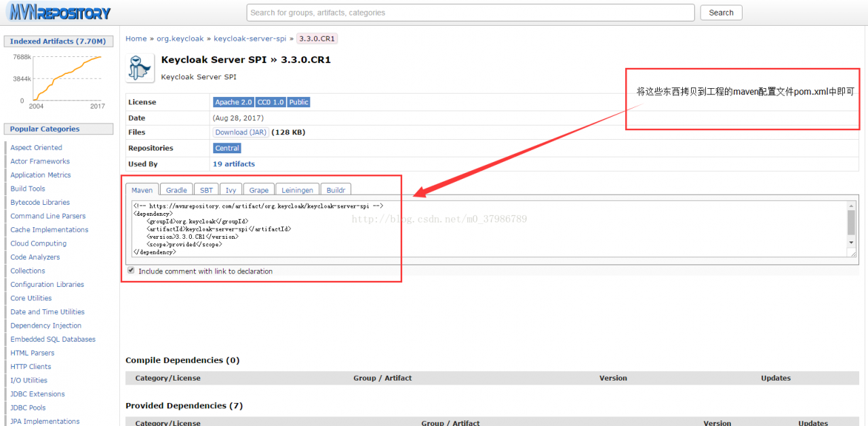Click the dependency snippet text area
The width and height of the screenshot is (868, 426).
click(x=488, y=229)
